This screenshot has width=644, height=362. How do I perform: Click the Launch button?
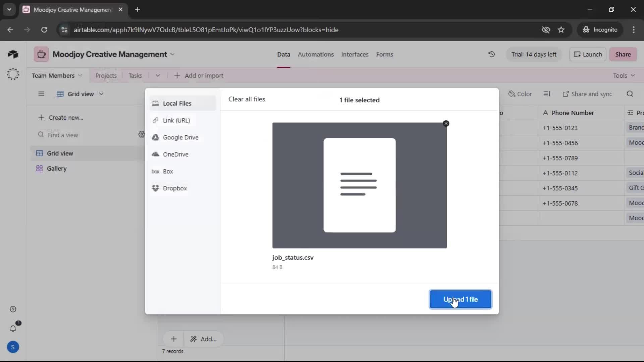(x=588, y=54)
